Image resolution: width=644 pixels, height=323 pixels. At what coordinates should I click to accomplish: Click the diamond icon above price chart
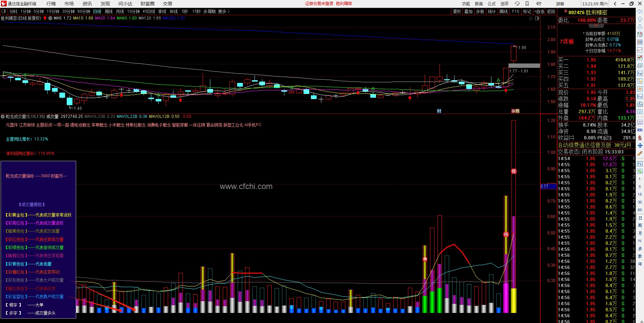[x=531, y=18]
